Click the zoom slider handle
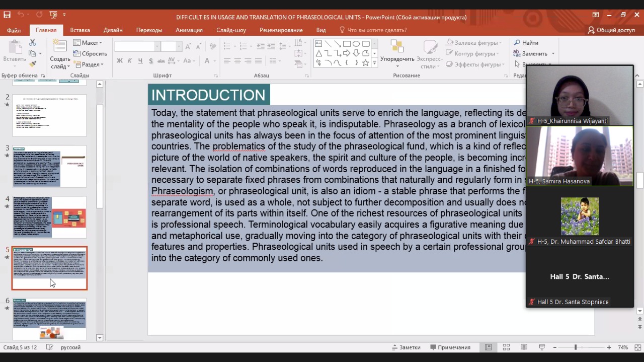Screen dimensions: 644x362 click(x=576, y=347)
